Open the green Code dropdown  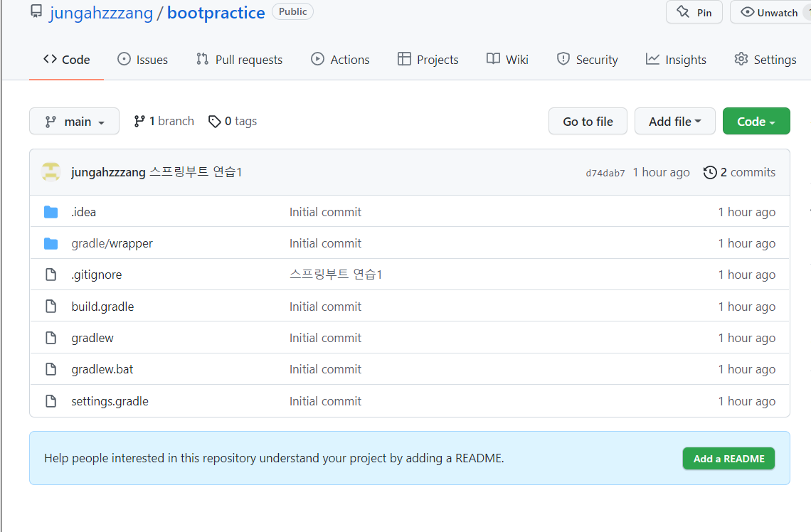[x=756, y=121]
